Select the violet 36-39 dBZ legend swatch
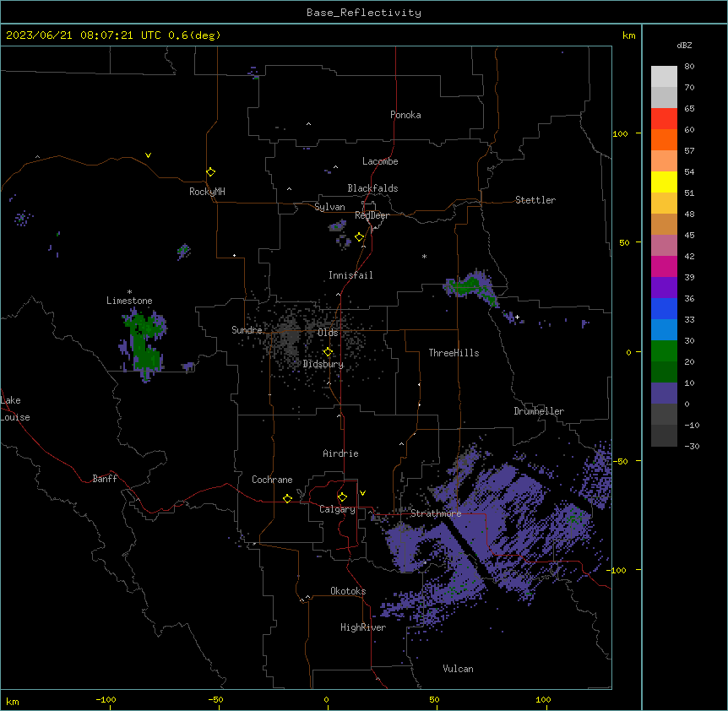The image size is (728, 711). tap(664, 288)
